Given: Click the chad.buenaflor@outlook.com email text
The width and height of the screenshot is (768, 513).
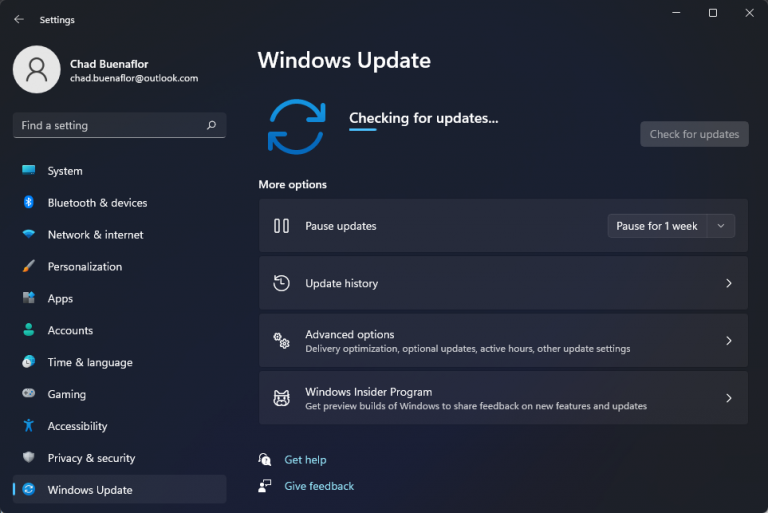Looking at the screenshot, I should pyautogui.click(x=134, y=78).
